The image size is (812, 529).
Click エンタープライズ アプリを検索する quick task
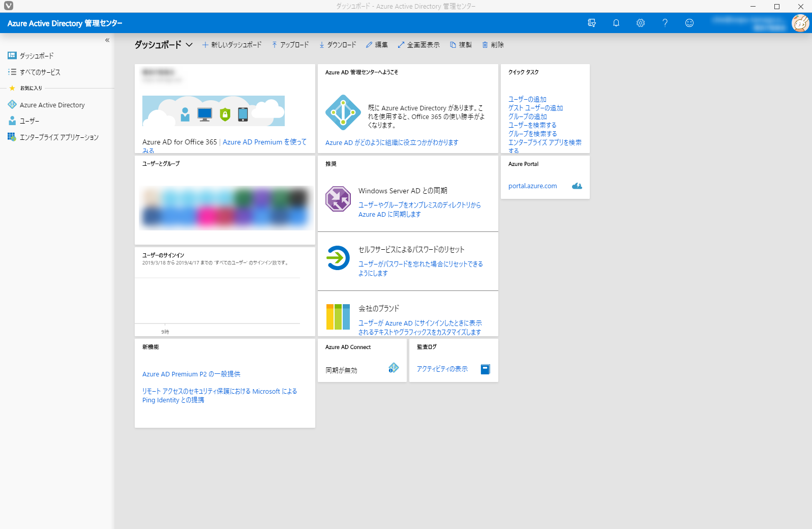pyautogui.click(x=545, y=146)
